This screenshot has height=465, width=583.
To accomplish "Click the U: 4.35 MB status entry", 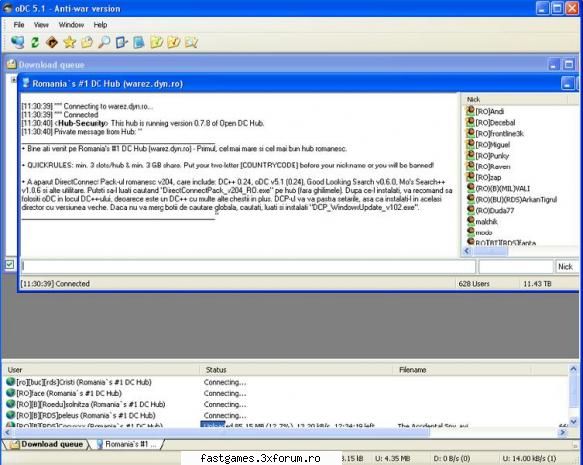I will click(392, 459).
